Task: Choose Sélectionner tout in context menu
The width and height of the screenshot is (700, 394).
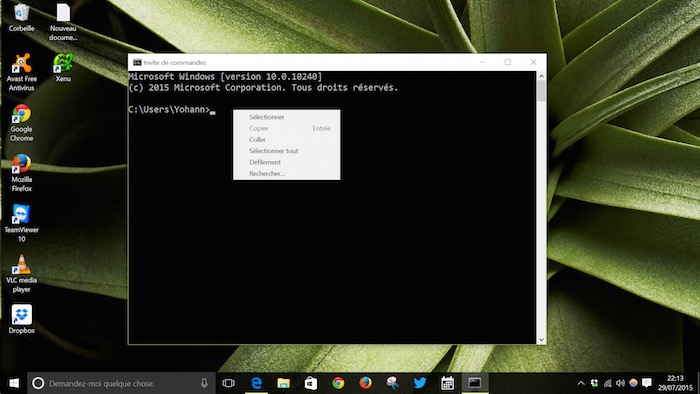Action: (x=287, y=151)
